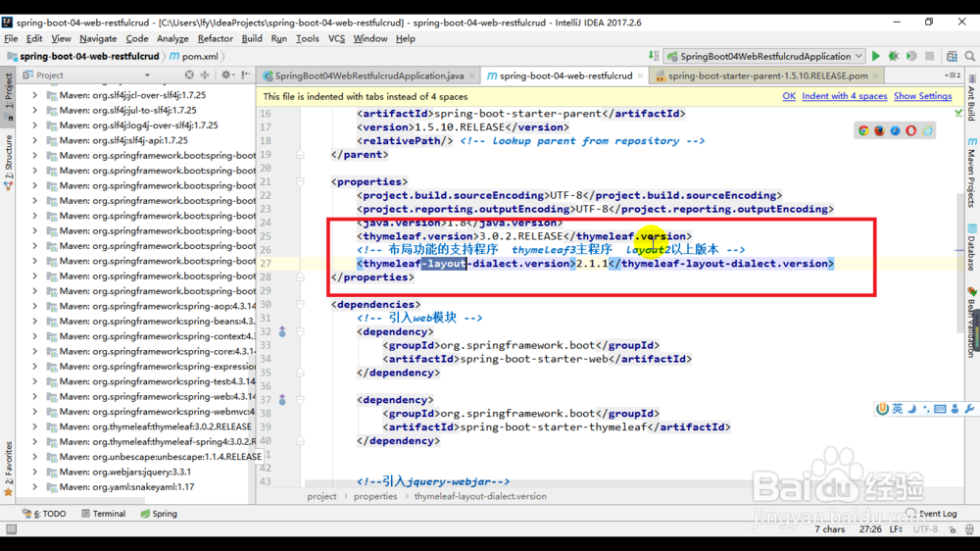Click Show Settings link
The width and height of the screenshot is (980, 551).
922,96
